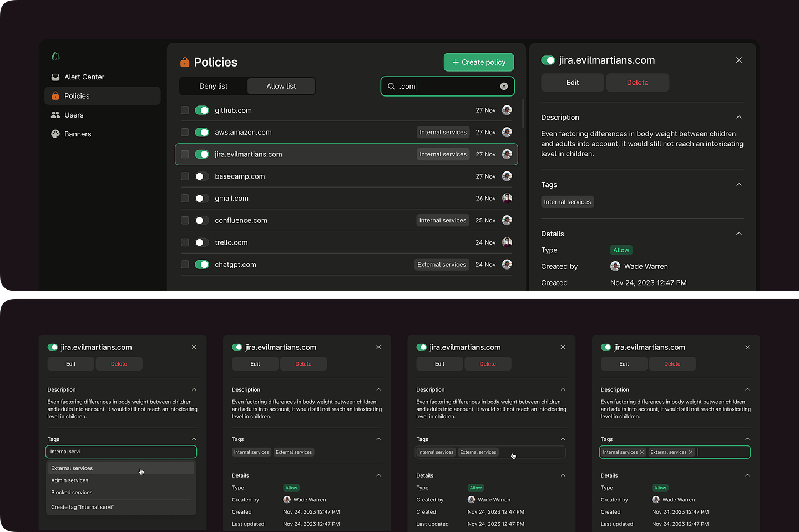
Task: Open the basecamp.com policy row
Action: [346, 176]
